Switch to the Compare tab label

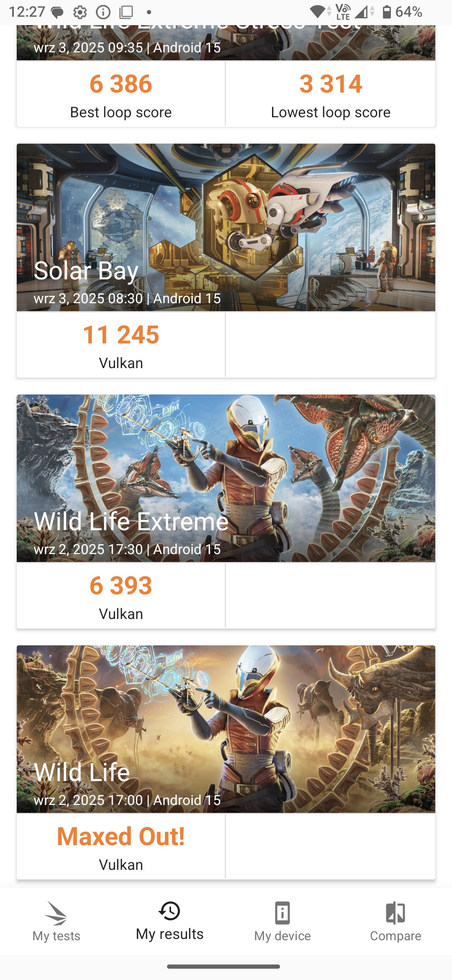pos(395,936)
